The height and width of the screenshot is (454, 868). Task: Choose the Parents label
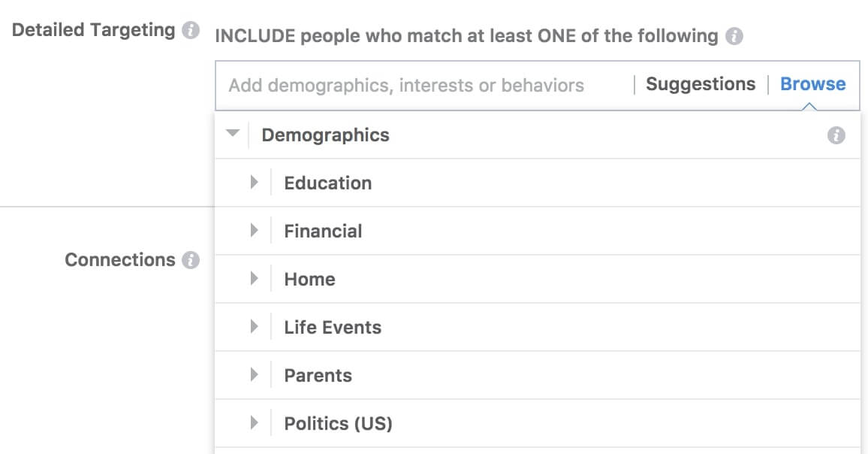318,376
